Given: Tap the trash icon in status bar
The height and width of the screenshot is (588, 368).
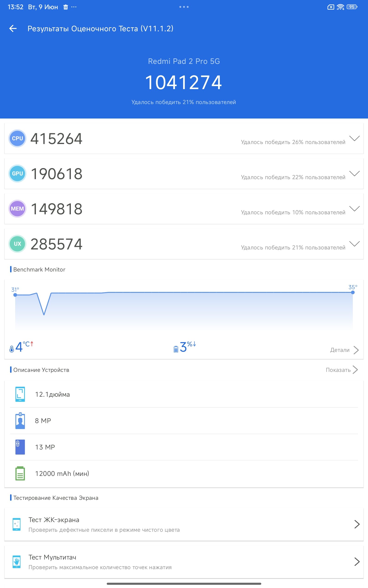Looking at the screenshot, I should 66,7.
